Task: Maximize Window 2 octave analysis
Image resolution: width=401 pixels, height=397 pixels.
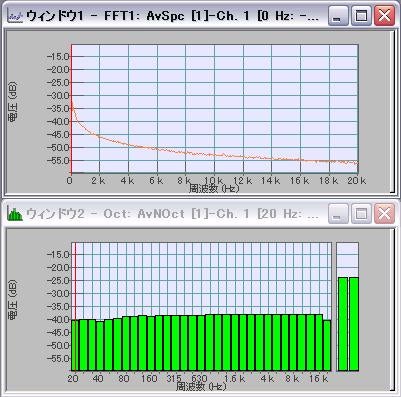Action: pos(361,213)
